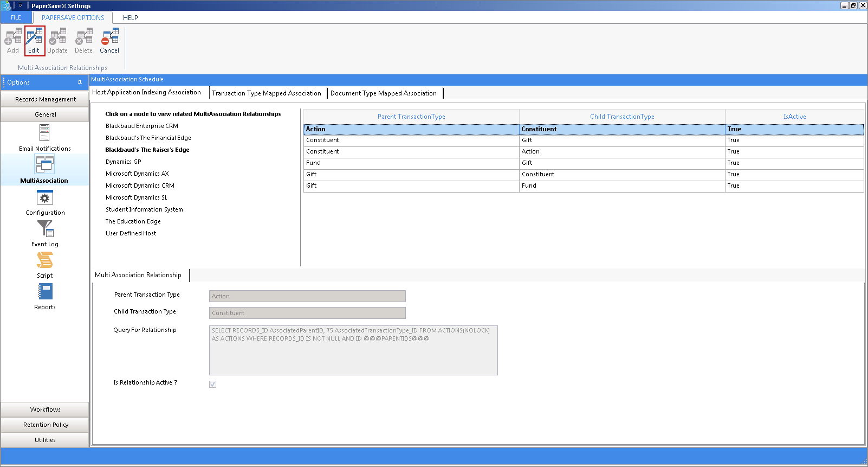Click True in the Fund-Gift row

pos(734,163)
